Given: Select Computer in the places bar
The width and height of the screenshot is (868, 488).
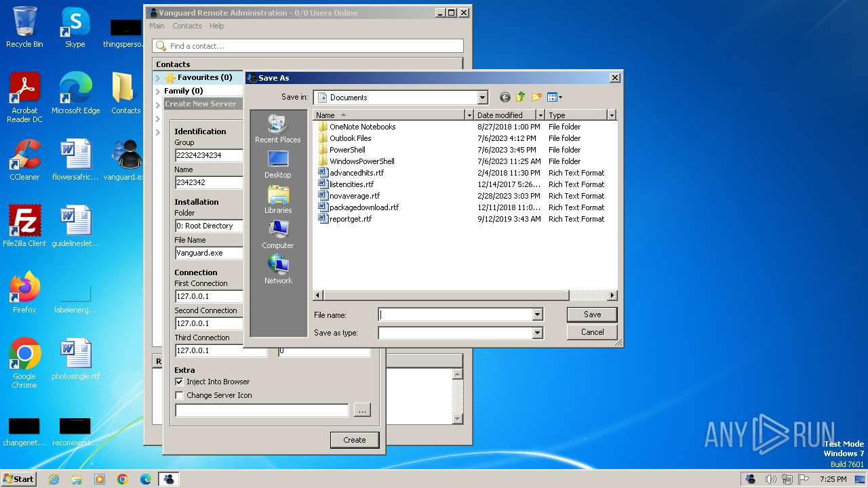Looking at the screenshot, I should [x=278, y=235].
